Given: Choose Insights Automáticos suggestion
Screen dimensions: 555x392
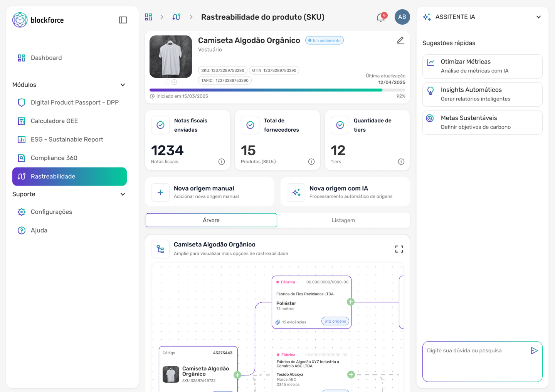Looking at the screenshot, I should pyautogui.click(x=483, y=94).
